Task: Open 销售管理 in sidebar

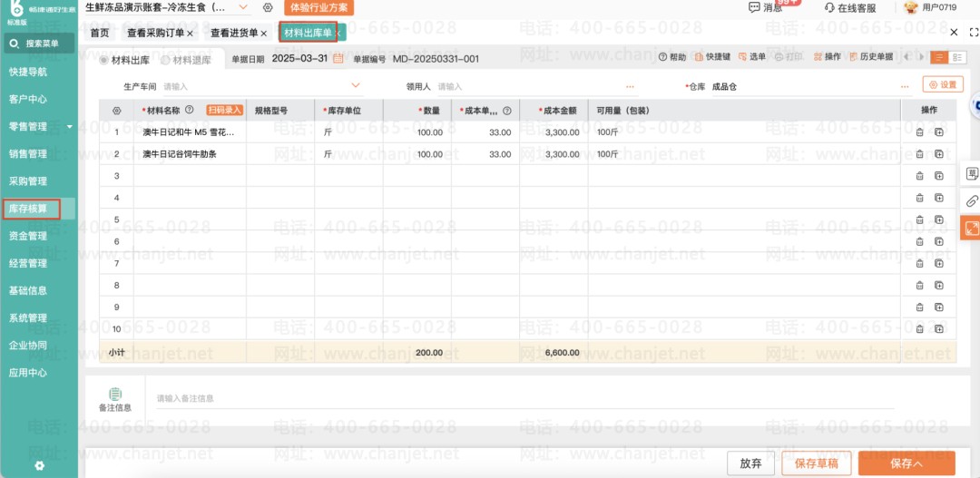Action: click(28, 153)
